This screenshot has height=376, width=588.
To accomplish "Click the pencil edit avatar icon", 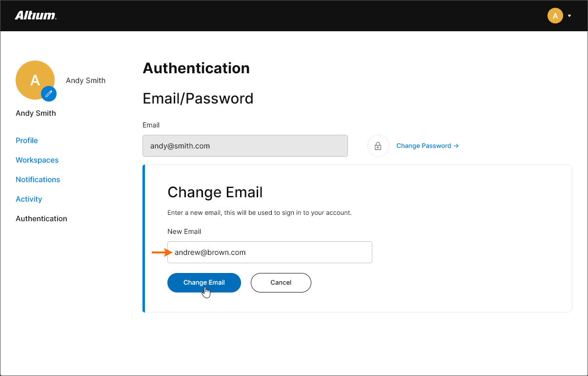I will 49,93.
